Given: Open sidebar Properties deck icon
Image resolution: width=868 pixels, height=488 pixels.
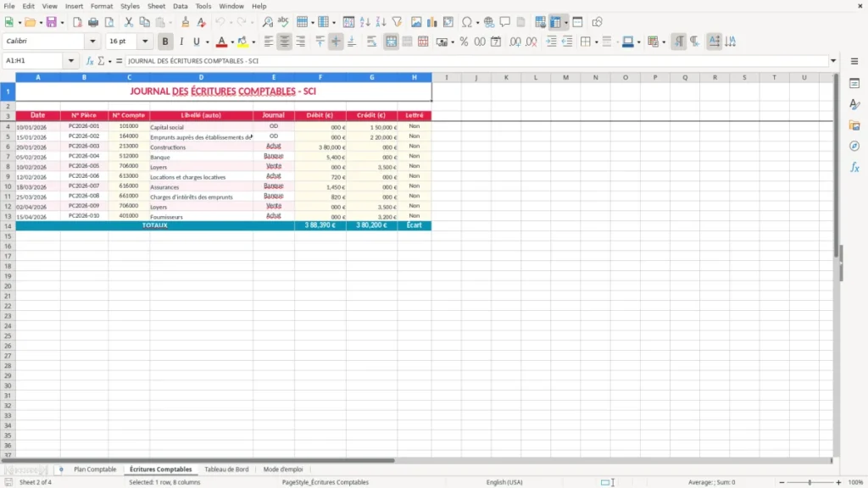Looking at the screenshot, I should pos(854,84).
